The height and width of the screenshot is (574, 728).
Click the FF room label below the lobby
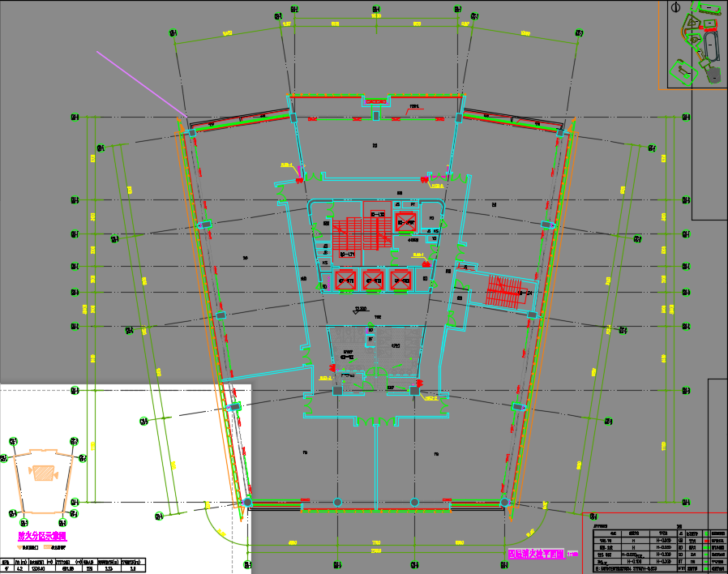point(370,340)
